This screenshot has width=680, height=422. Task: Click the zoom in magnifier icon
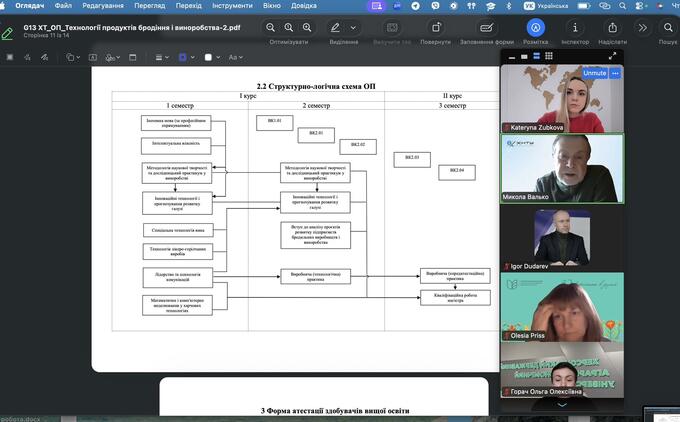tap(290, 27)
